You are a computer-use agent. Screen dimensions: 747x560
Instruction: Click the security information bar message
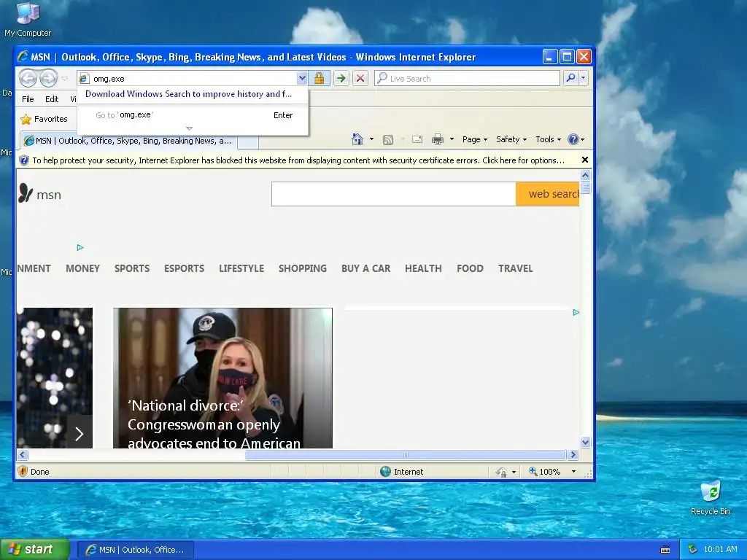point(298,160)
